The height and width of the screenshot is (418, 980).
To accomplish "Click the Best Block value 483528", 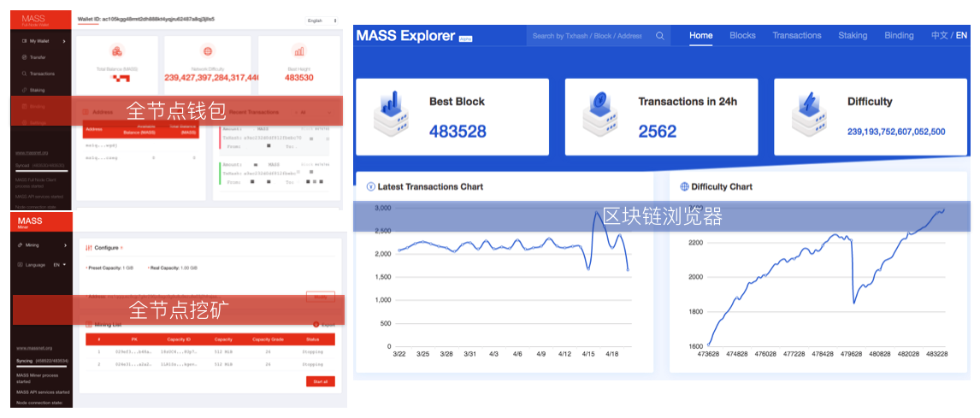I will point(458,131).
